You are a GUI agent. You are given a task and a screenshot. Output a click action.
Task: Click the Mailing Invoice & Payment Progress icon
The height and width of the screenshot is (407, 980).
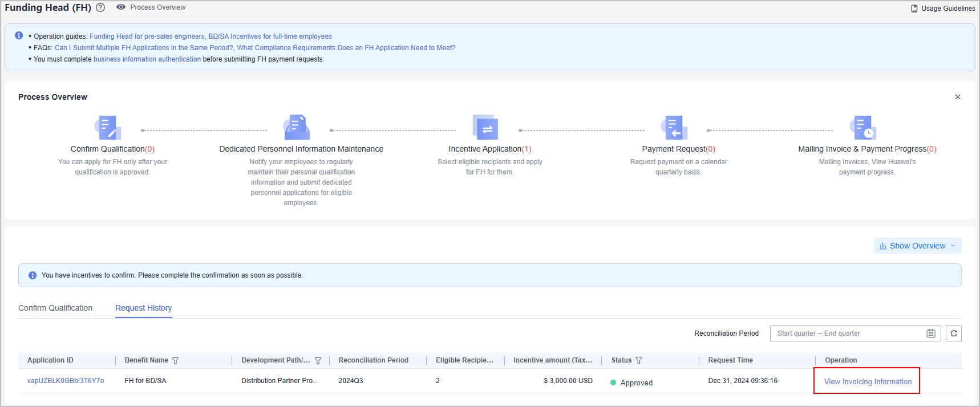coord(862,128)
